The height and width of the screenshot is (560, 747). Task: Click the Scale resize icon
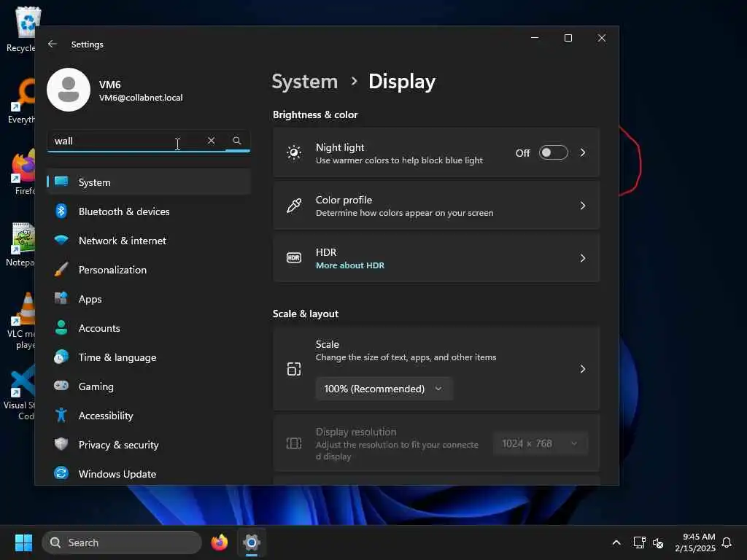click(x=294, y=369)
